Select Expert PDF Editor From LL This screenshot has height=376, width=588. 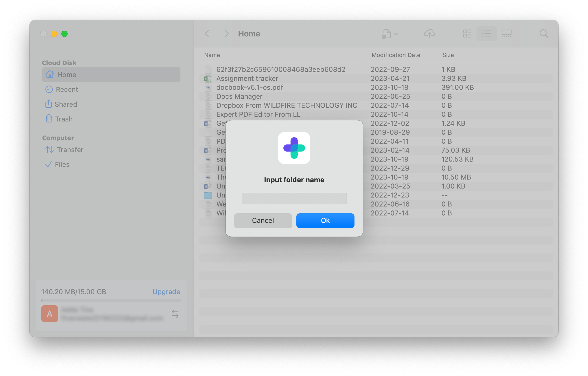click(258, 114)
